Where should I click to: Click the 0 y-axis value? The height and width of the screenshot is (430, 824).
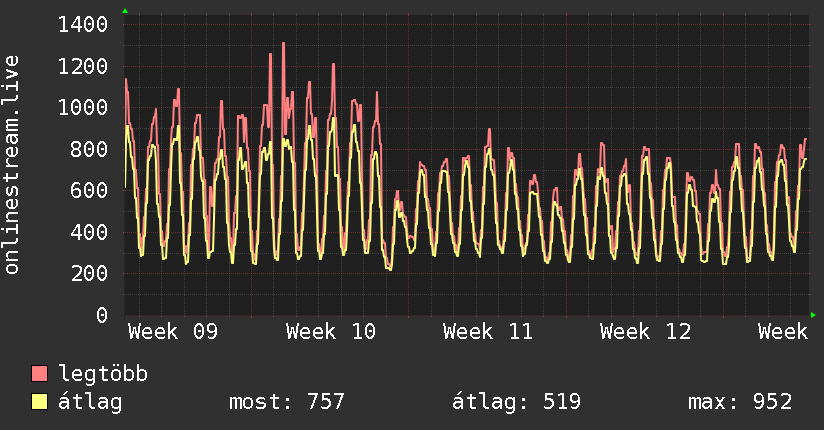tap(102, 315)
